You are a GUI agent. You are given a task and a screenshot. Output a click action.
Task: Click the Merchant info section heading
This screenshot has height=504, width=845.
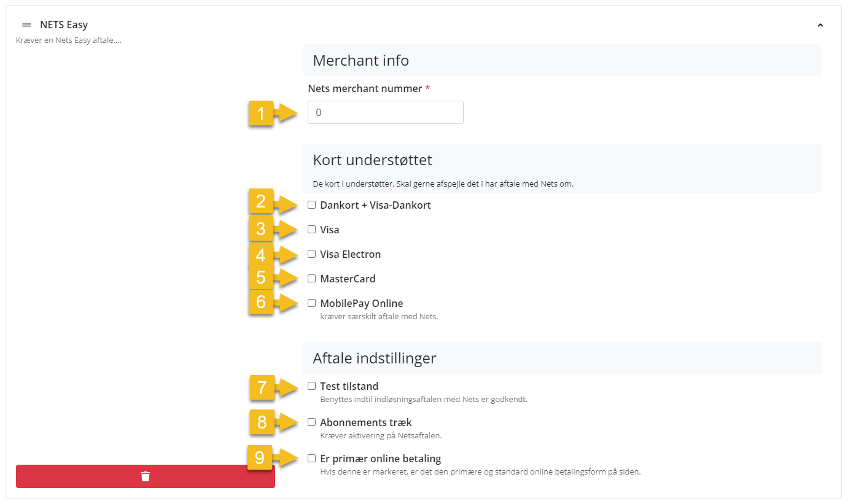pos(361,60)
